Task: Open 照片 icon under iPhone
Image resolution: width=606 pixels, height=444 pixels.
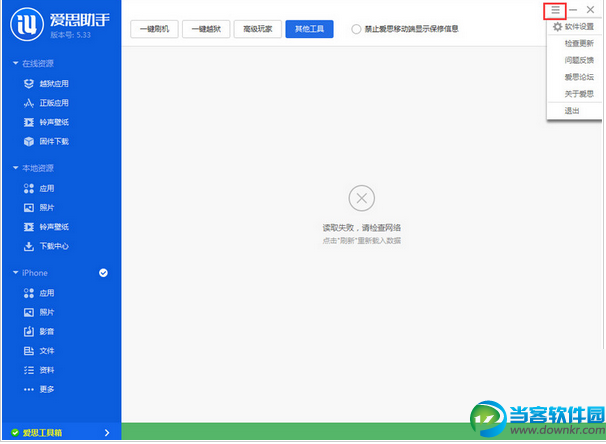Action: 29,312
